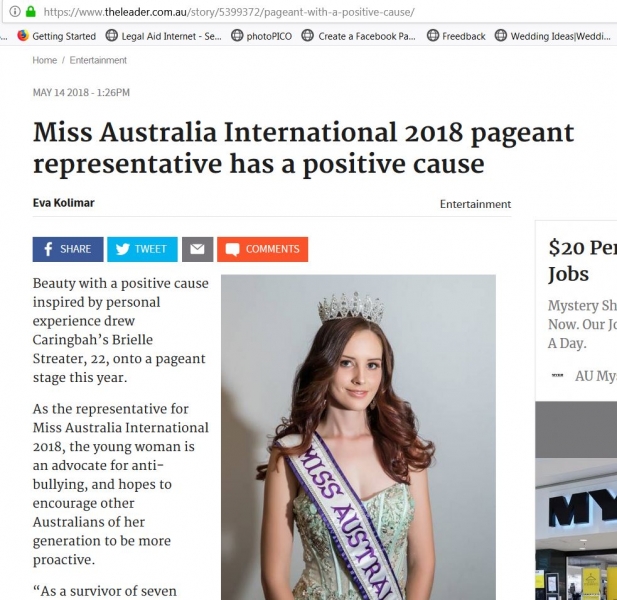
Task: Tweet this article
Action: pos(142,249)
